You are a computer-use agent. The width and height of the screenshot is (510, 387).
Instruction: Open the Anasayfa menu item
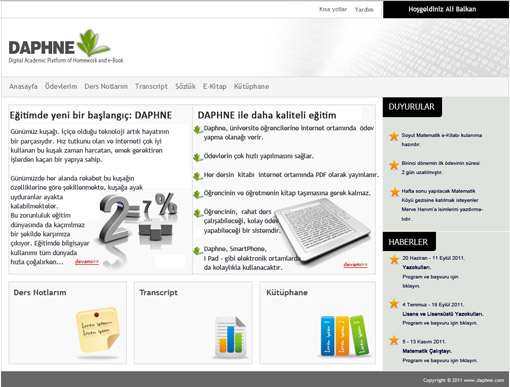point(23,87)
